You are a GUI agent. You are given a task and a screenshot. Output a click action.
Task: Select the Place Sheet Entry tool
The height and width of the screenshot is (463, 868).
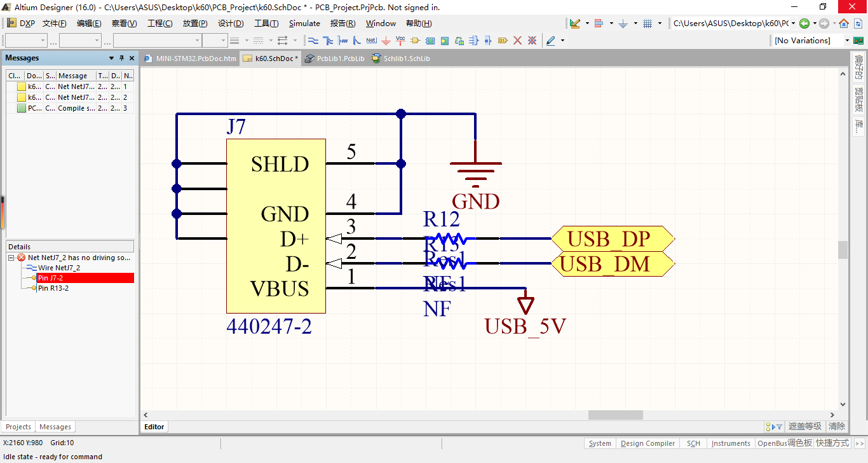[x=444, y=40]
